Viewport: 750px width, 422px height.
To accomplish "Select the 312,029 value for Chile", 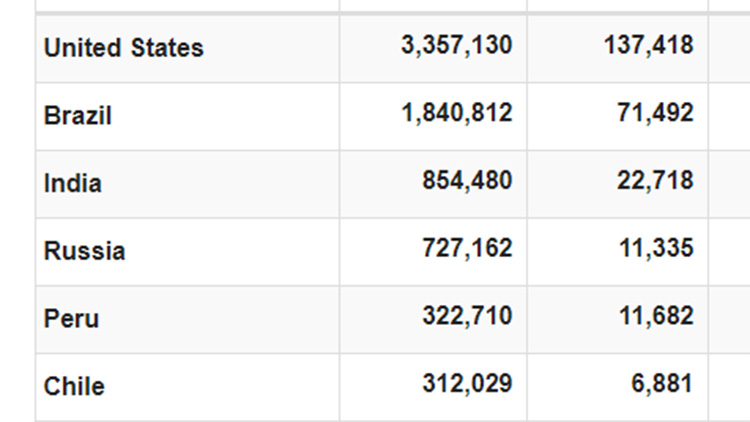I will pyautogui.click(x=468, y=384).
